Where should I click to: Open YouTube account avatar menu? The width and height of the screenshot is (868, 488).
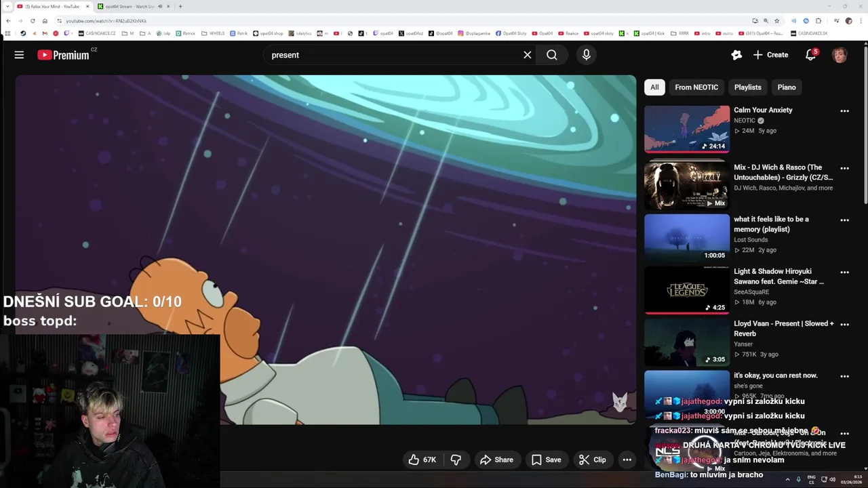point(840,55)
